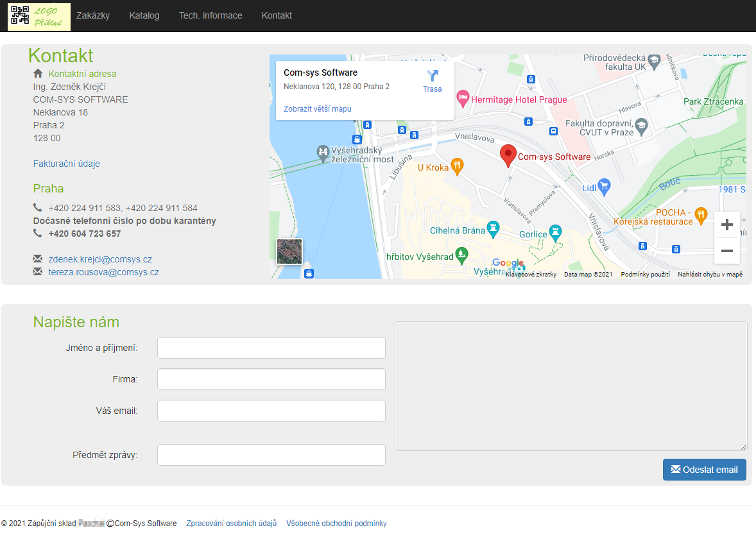Select hřbitov Vyšehrad green marker
The image size is (756, 537).
point(461,255)
